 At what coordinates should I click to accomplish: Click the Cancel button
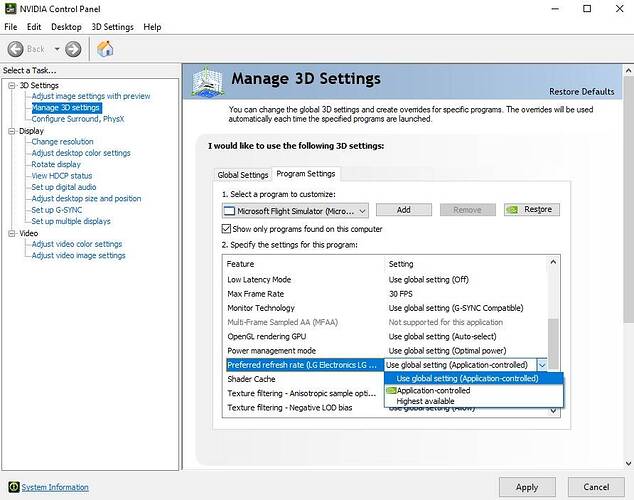pyautogui.click(x=596, y=487)
